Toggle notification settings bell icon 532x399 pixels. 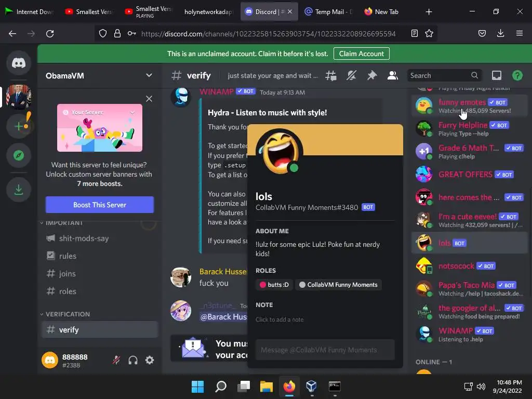coord(351,75)
